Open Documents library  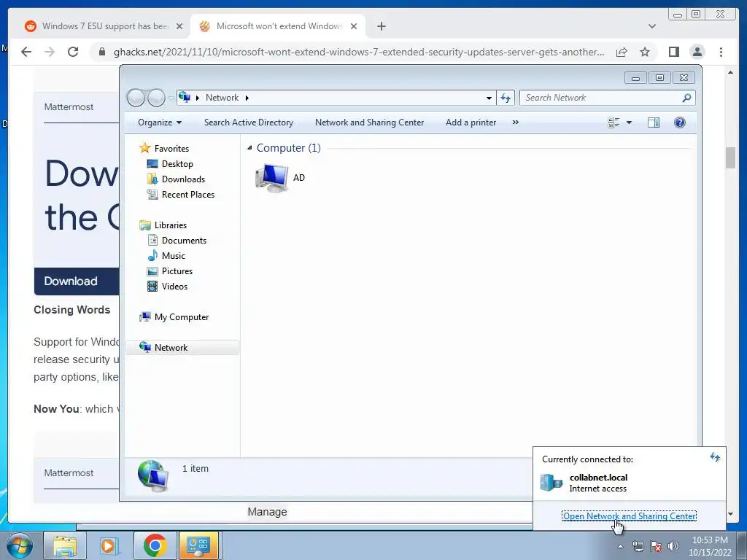177,241
